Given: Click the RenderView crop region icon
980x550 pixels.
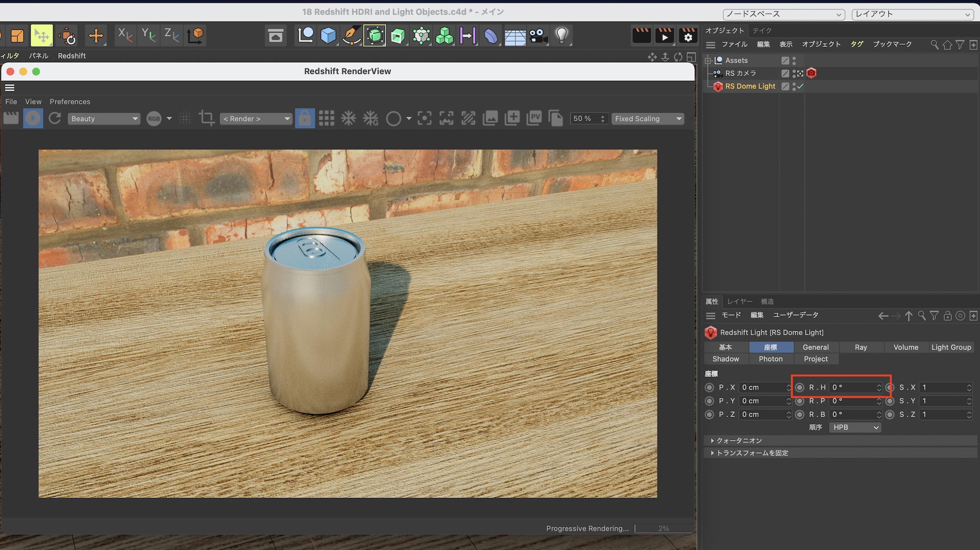Looking at the screenshot, I should 206,118.
